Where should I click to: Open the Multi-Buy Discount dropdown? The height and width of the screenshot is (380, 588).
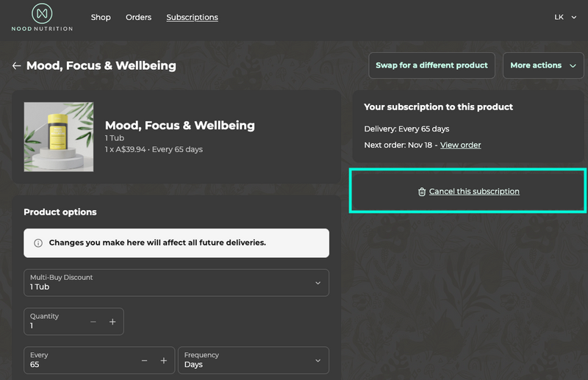pos(176,283)
